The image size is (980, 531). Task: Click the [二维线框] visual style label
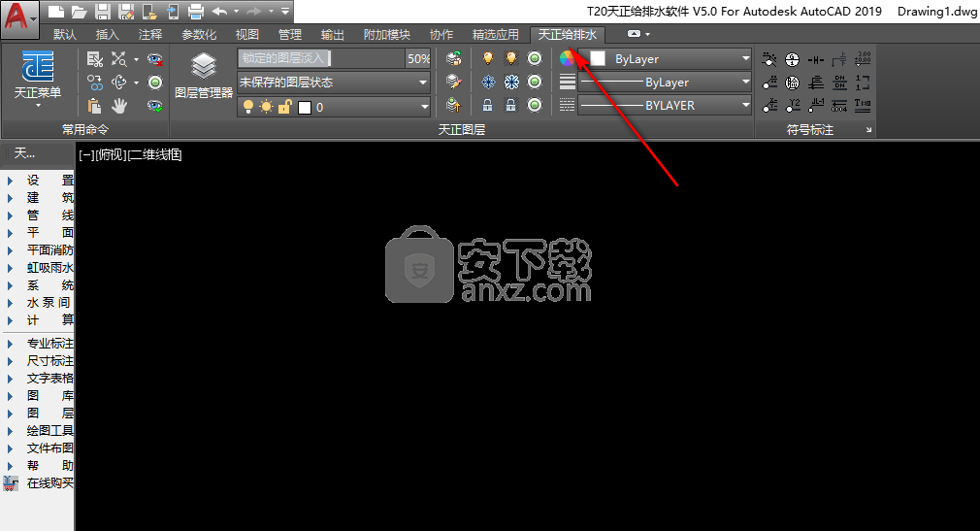(x=154, y=154)
